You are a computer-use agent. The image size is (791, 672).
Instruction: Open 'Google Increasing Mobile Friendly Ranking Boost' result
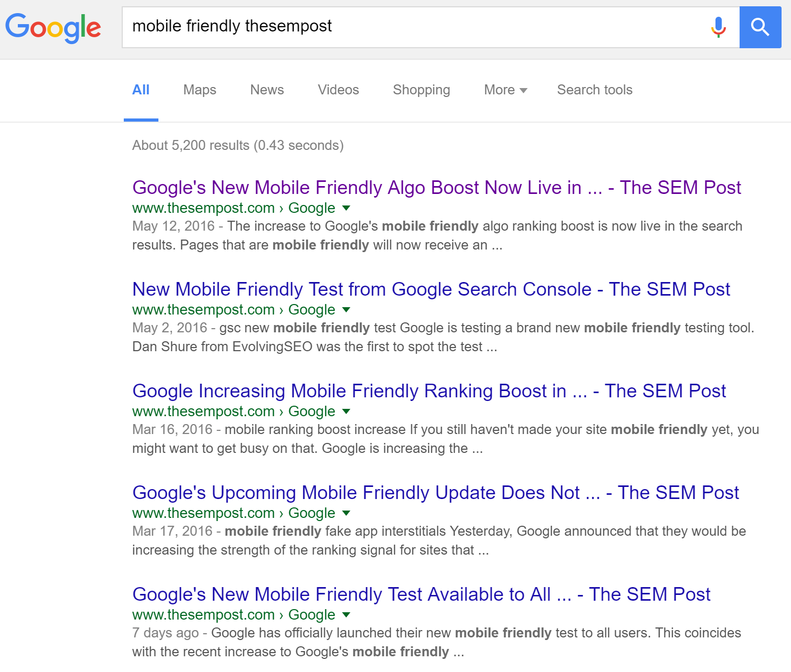tap(429, 391)
